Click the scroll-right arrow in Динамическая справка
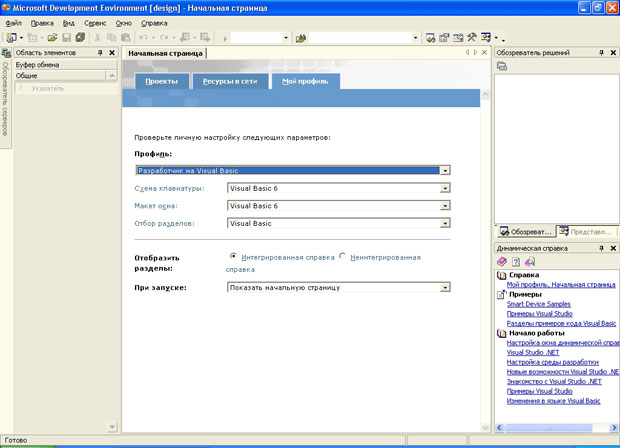The height and width of the screenshot is (448, 620). pos(614,428)
